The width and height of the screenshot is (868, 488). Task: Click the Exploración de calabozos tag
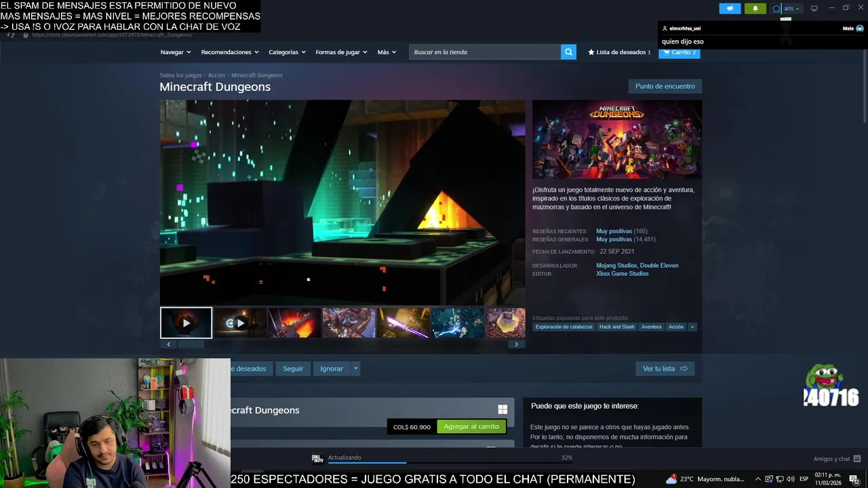coord(564,327)
